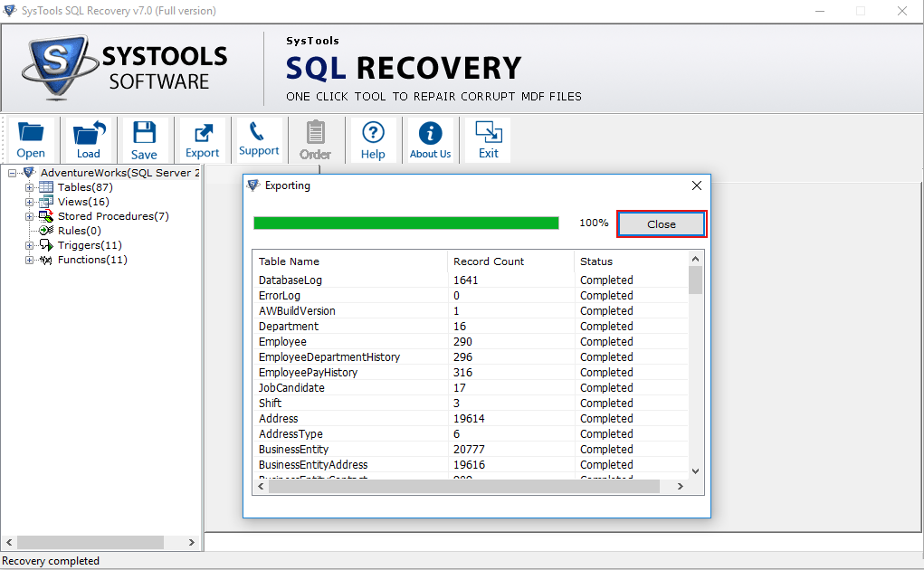Click the export list scroll left arrow

pos(261,487)
